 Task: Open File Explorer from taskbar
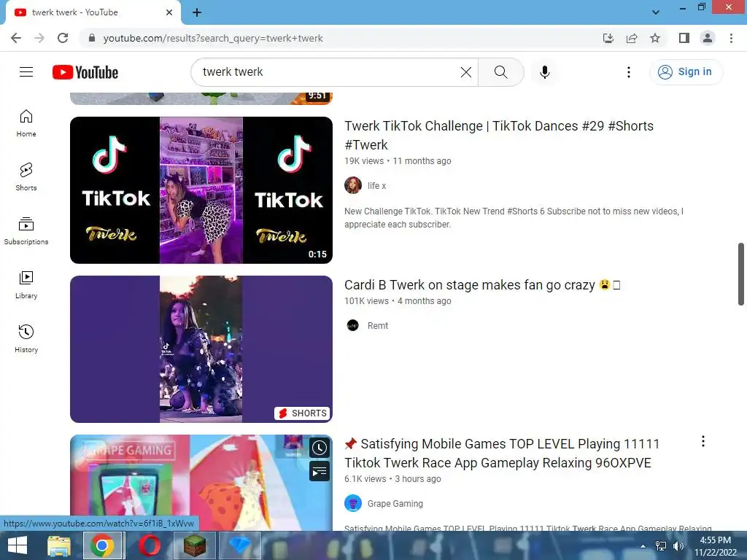click(59, 545)
